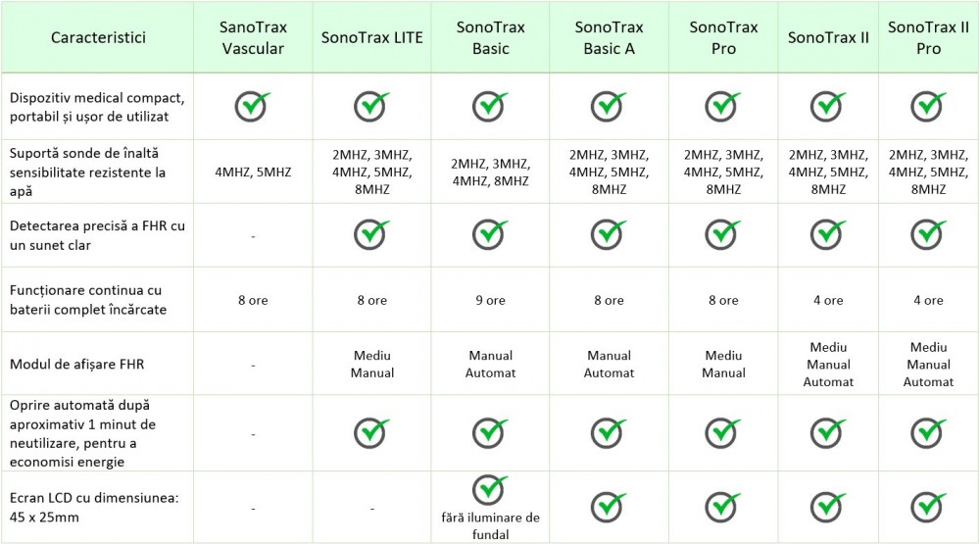This screenshot has height=544, width=980.
Task: Select the SonoTrax LITE column header
Action: [371, 37]
